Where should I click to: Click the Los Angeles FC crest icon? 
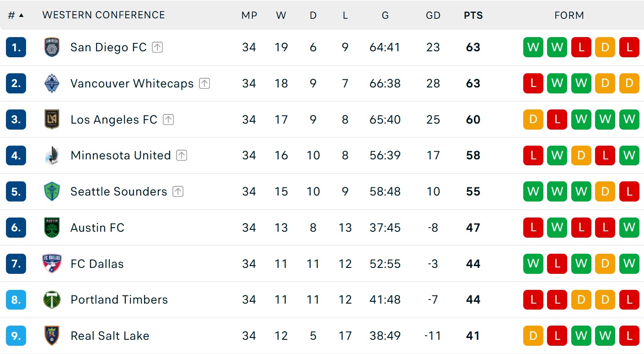(52, 120)
